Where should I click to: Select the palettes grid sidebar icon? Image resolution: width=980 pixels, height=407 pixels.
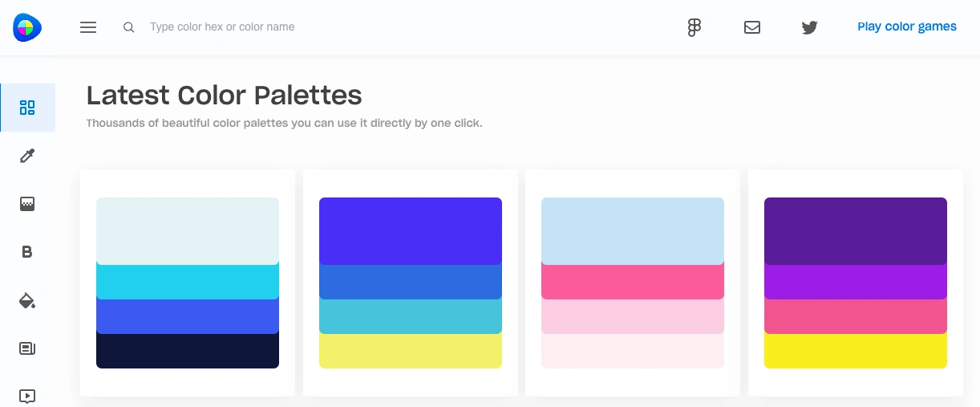pyautogui.click(x=27, y=108)
